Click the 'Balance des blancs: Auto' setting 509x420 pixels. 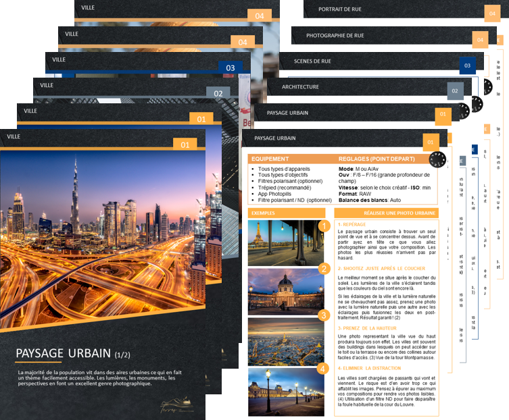pyautogui.click(x=370, y=200)
